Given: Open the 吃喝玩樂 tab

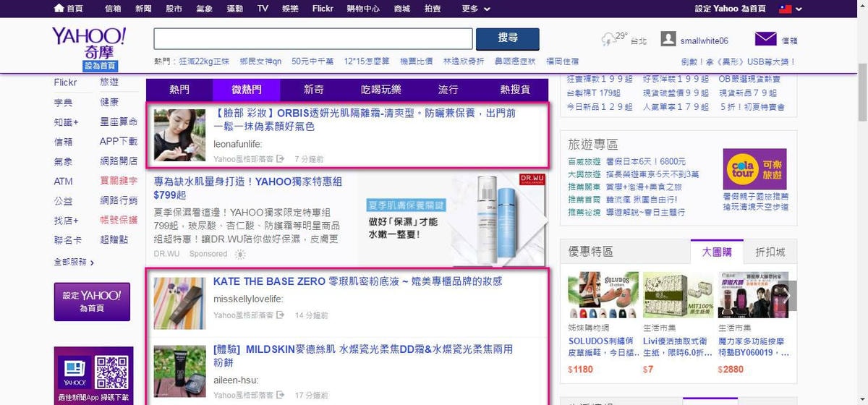Looking at the screenshot, I should 381,90.
